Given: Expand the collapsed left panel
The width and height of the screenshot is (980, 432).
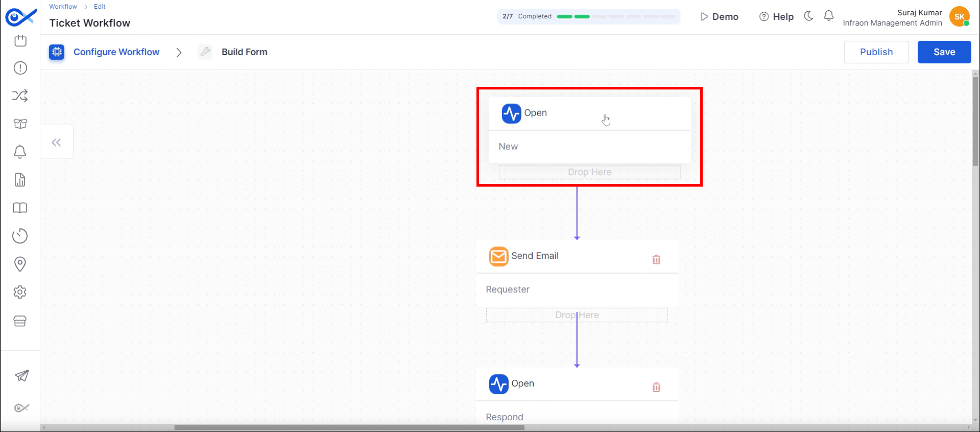Looking at the screenshot, I should pos(56,142).
